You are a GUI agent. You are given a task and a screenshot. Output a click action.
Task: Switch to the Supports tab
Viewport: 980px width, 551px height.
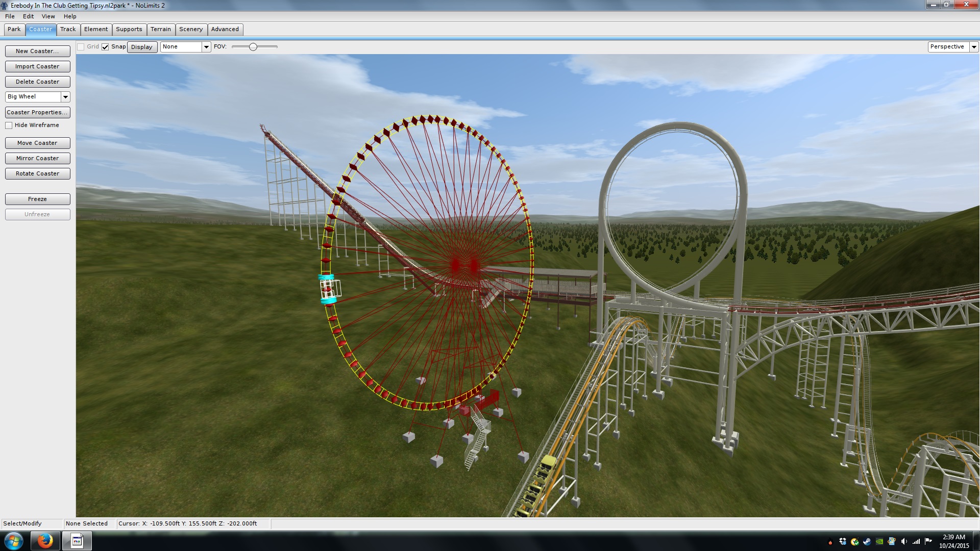click(x=129, y=30)
